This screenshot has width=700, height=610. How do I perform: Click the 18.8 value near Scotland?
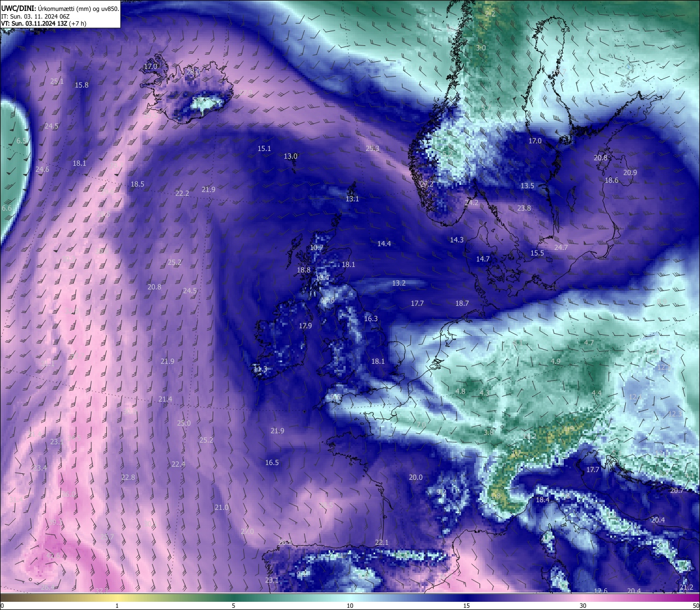tap(304, 270)
